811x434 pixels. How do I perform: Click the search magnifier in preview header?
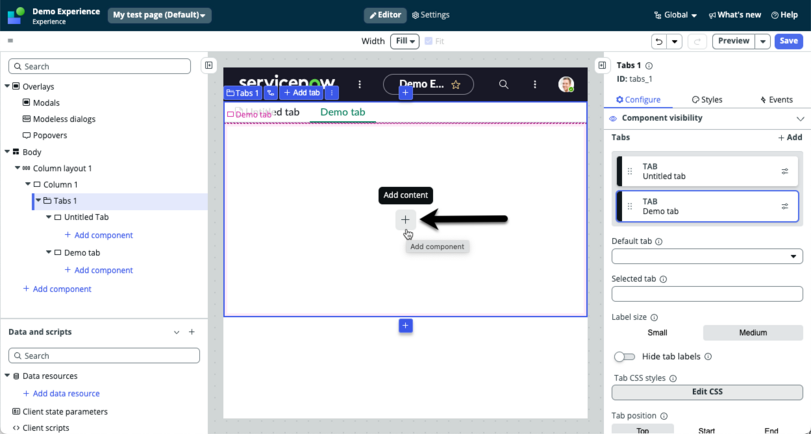tap(503, 84)
